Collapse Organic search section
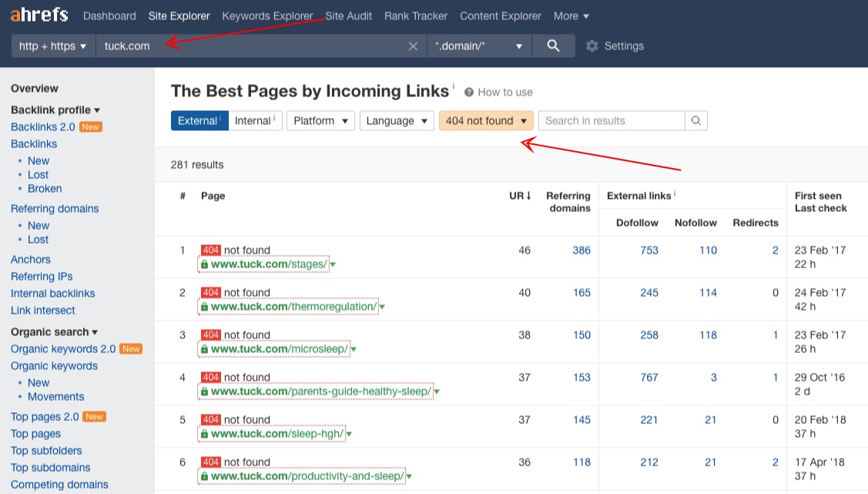The height and width of the screenshot is (494, 868). [54, 331]
